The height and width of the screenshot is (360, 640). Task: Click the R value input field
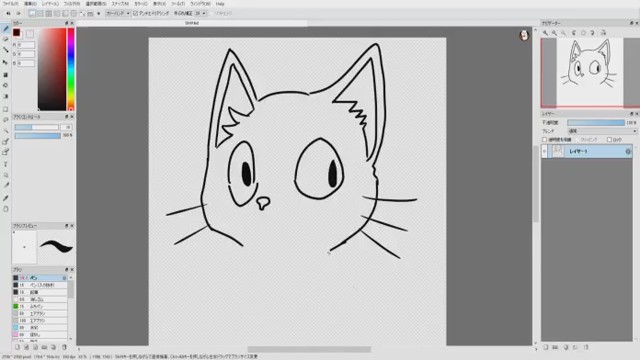(x=26, y=45)
